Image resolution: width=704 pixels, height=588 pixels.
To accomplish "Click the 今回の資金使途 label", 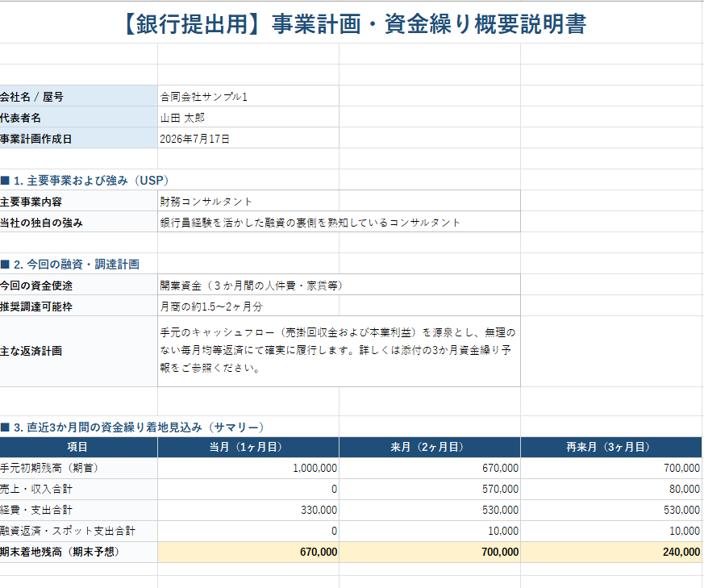I will (78, 285).
